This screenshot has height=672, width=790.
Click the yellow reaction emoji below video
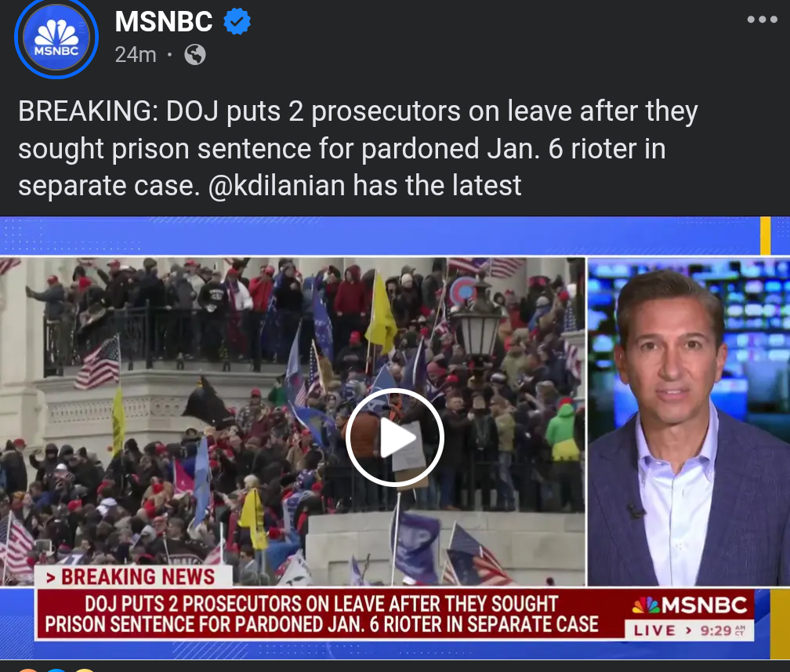point(84,670)
